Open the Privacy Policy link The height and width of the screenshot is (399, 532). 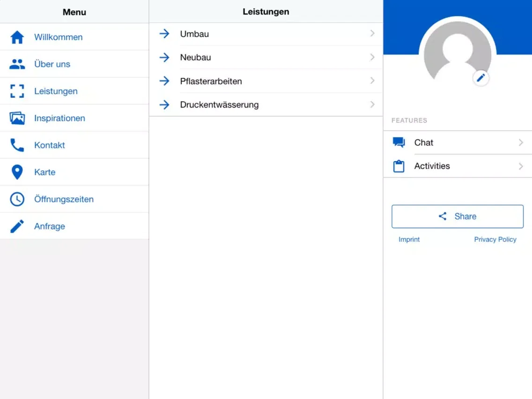pos(495,239)
